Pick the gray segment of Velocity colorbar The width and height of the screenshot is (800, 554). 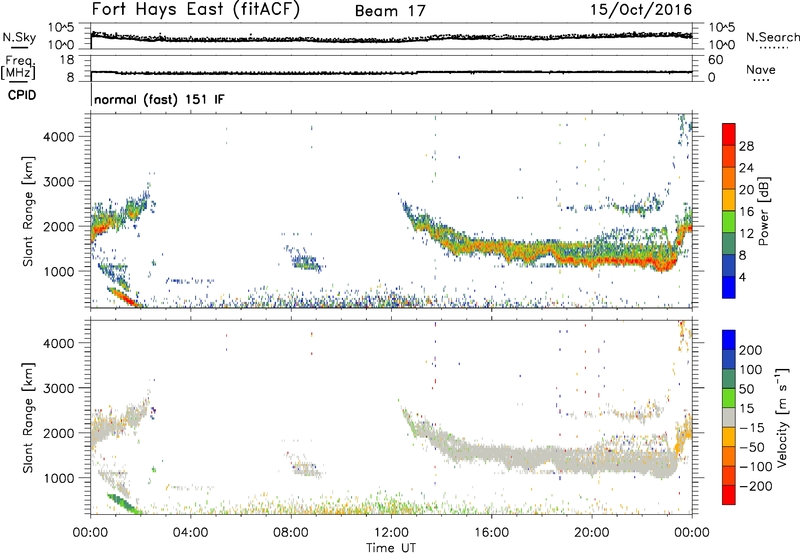(x=729, y=418)
